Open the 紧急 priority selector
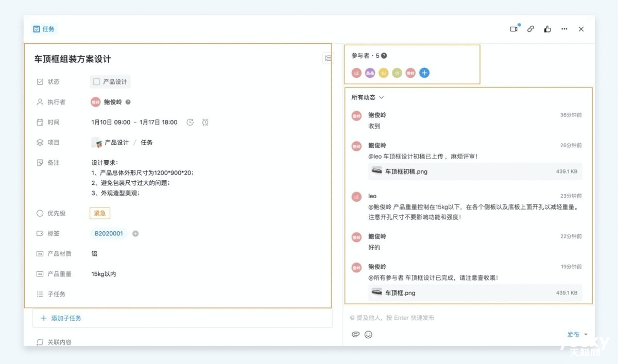Viewport: 618px width, 364px height. (x=100, y=213)
